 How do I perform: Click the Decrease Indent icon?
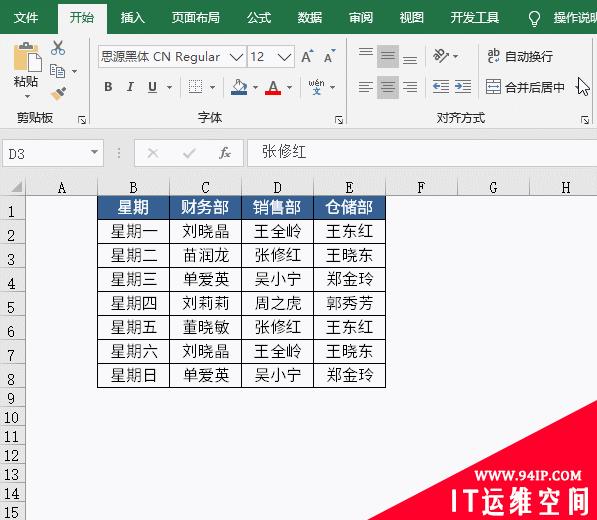pyautogui.click(x=441, y=87)
